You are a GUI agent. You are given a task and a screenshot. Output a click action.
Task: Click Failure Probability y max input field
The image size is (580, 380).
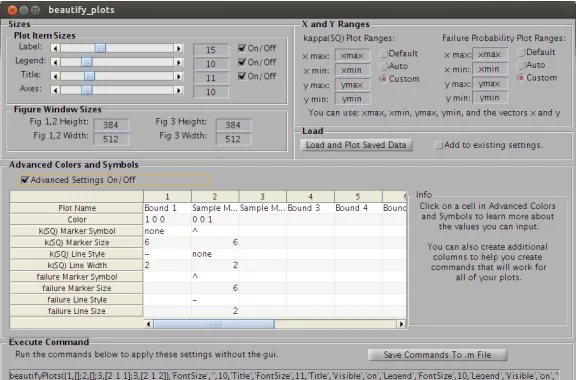(x=490, y=84)
